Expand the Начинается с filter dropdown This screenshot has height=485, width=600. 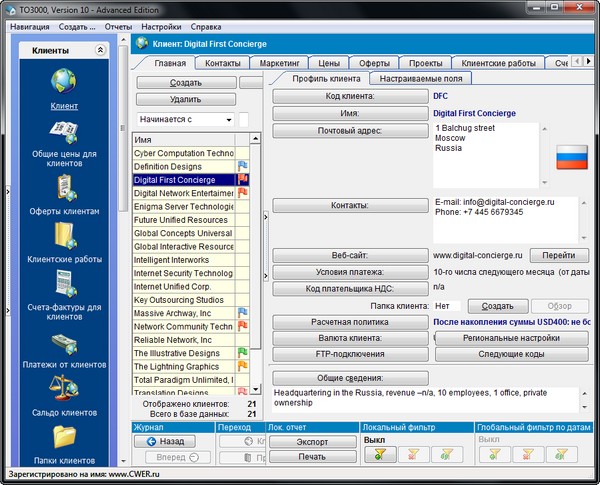point(229,120)
